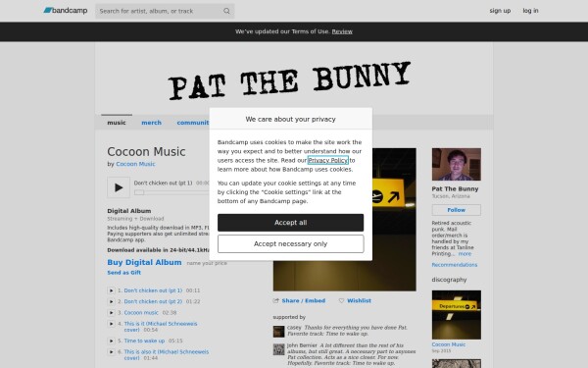This screenshot has width=588, height=368.
Task: Open the Terms of Use Review link
Action: point(342,31)
